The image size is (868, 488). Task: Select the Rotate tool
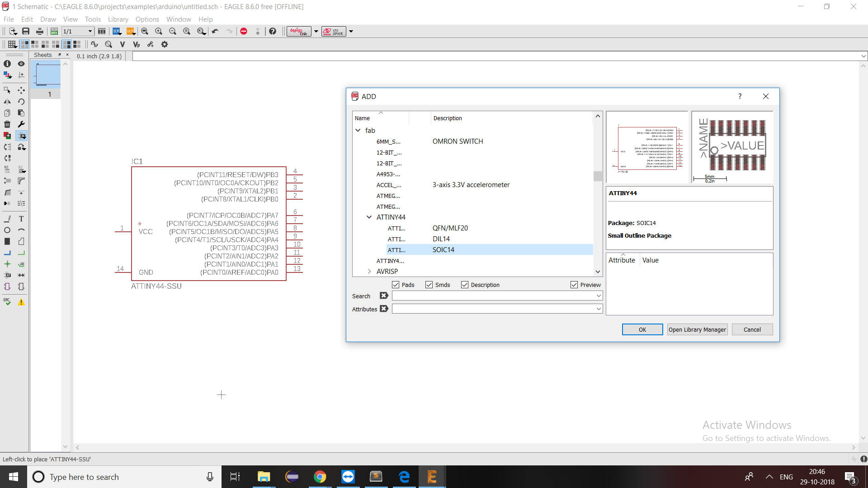[21, 102]
